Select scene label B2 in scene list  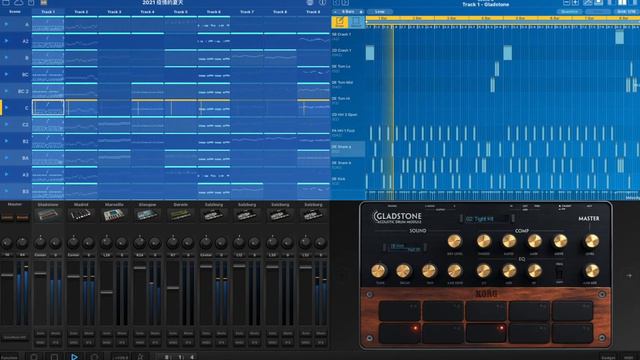tap(26, 141)
